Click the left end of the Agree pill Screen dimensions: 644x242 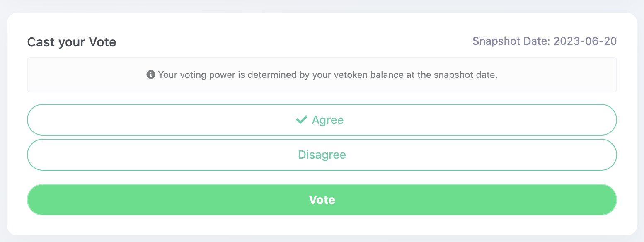(x=41, y=120)
